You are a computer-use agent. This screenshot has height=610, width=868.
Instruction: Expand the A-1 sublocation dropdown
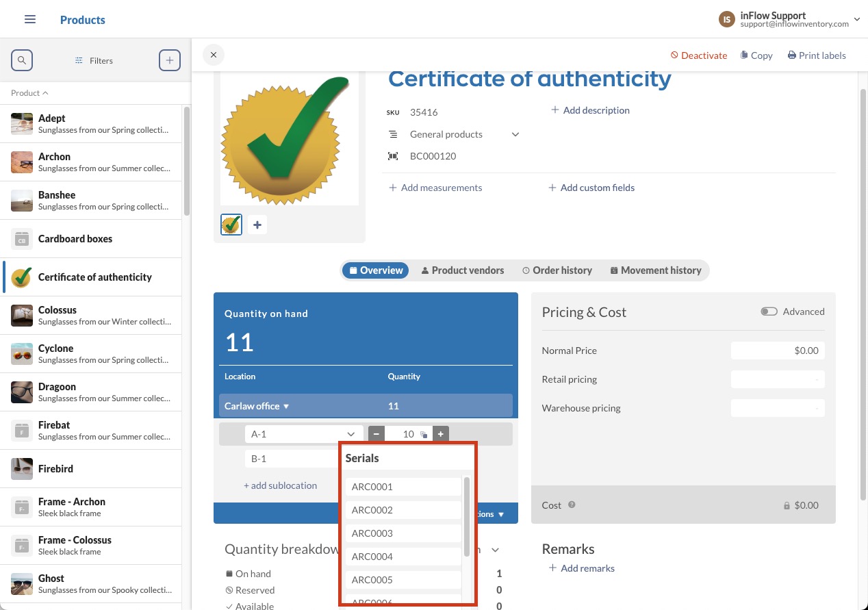click(x=351, y=433)
